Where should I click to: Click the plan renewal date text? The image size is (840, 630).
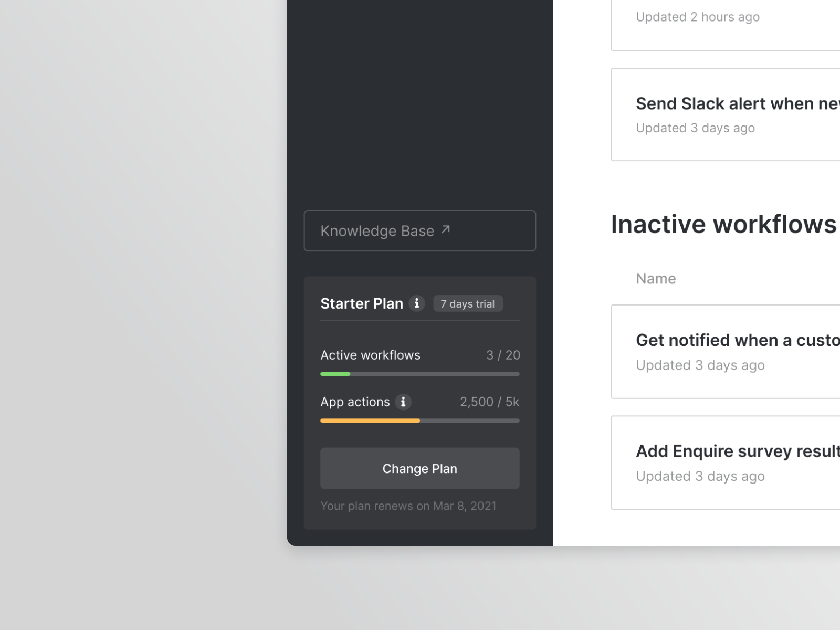pos(408,506)
